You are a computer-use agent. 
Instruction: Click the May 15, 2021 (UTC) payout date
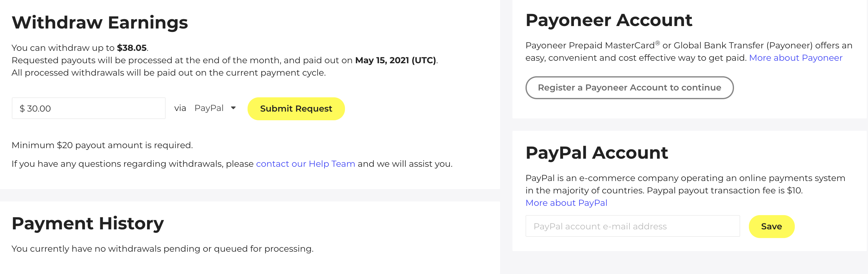396,60
